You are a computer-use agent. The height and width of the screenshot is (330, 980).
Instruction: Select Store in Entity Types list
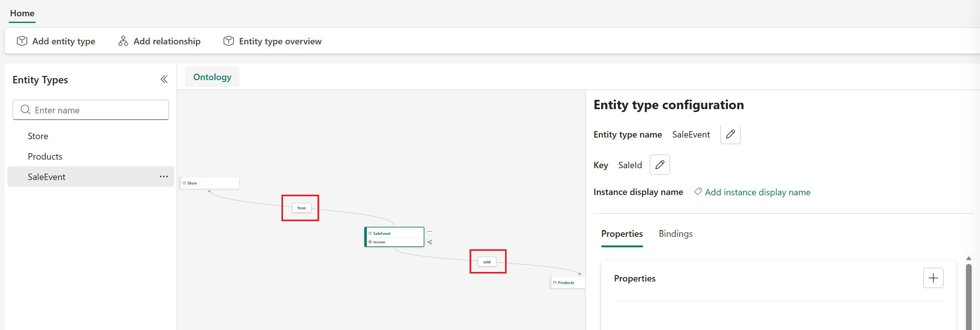click(38, 136)
